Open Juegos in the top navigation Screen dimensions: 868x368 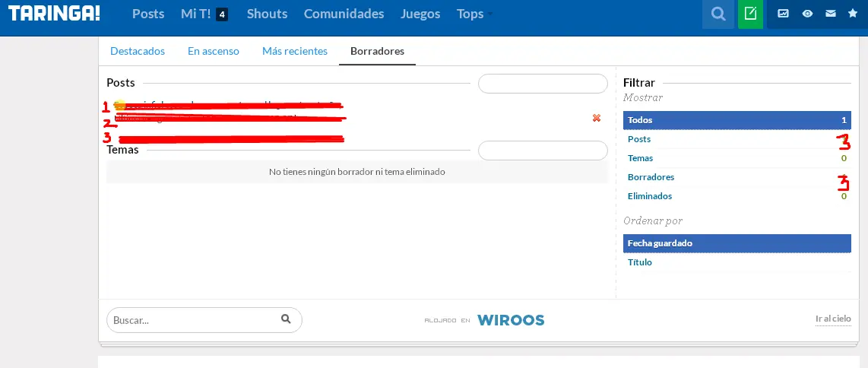coord(420,14)
